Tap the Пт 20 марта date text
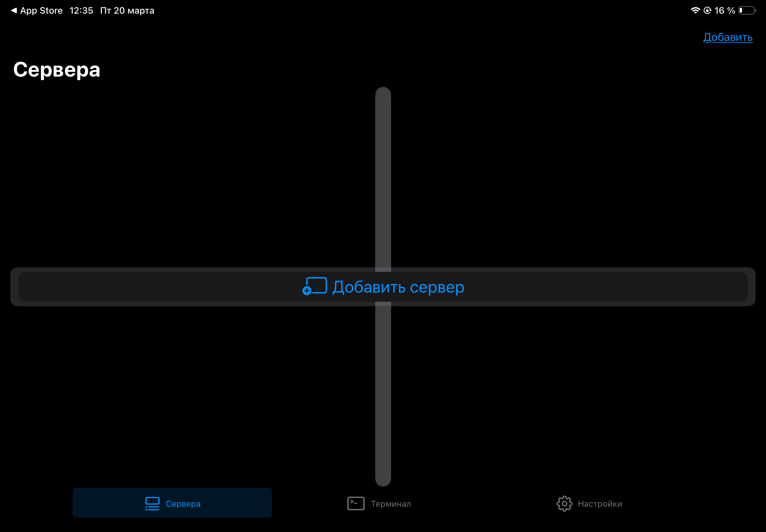The height and width of the screenshot is (532, 766). [127, 11]
